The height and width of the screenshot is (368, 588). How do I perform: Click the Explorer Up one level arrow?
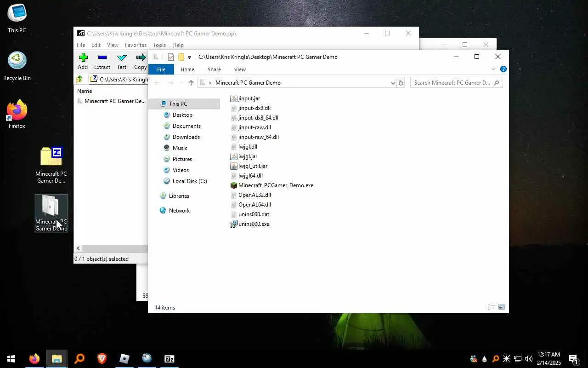(x=191, y=83)
